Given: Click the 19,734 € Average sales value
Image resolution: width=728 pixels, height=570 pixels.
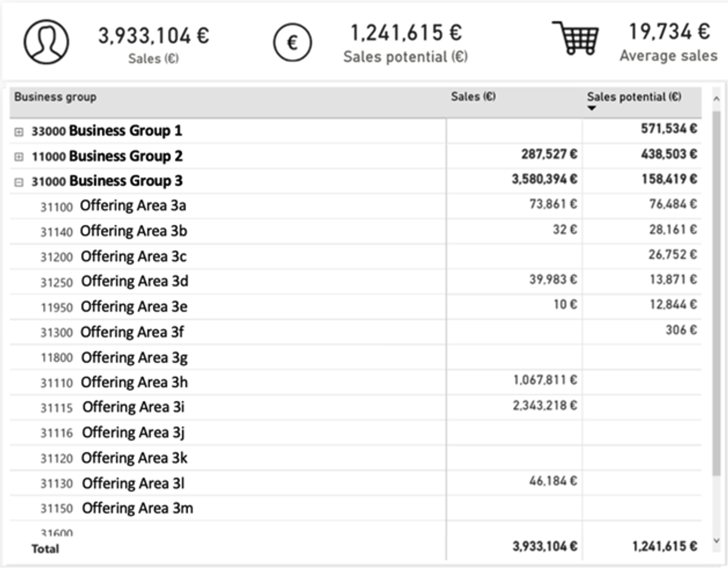Looking at the screenshot, I should coord(669,32).
